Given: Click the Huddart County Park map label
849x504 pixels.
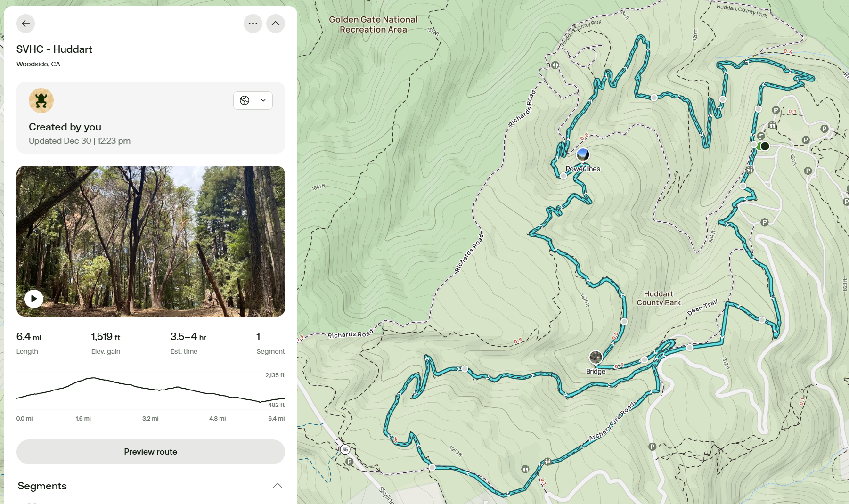Looking at the screenshot, I should click(x=659, y=298).
